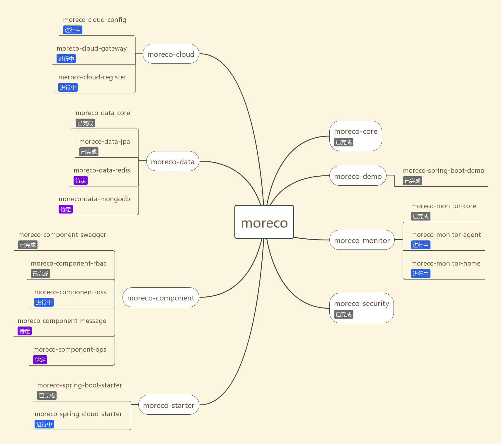The image size is (504, 446).
Task: Click the 进行中 tag under meroco-cloud-register
Action: click(x=68, y=88)
